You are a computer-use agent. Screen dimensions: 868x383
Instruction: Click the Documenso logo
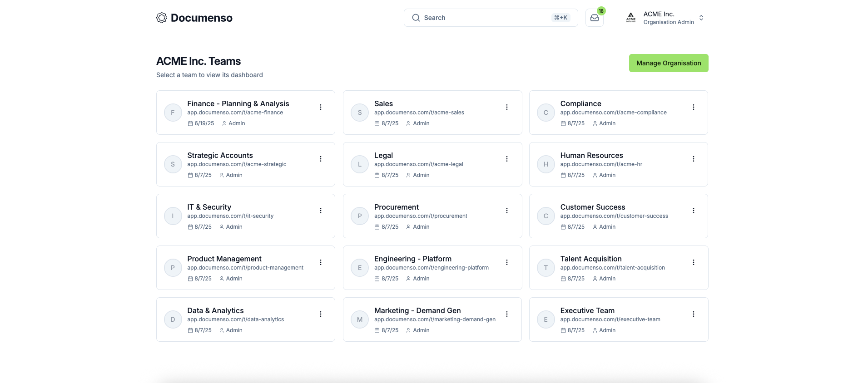[194, 18]
